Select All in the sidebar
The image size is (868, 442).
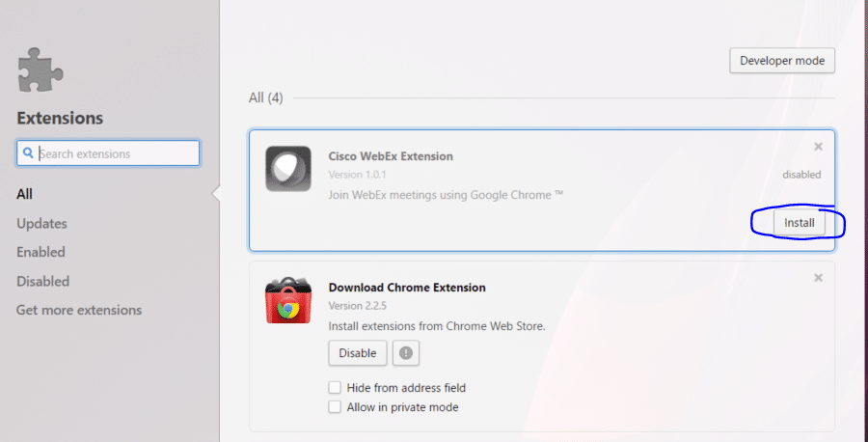click(24, 194)
